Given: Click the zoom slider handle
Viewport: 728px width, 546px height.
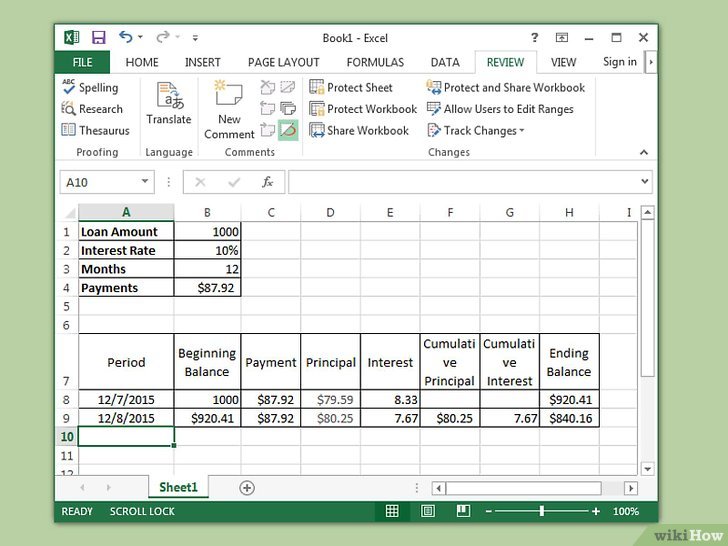Looking at the screenshot, I should point(541,511).
